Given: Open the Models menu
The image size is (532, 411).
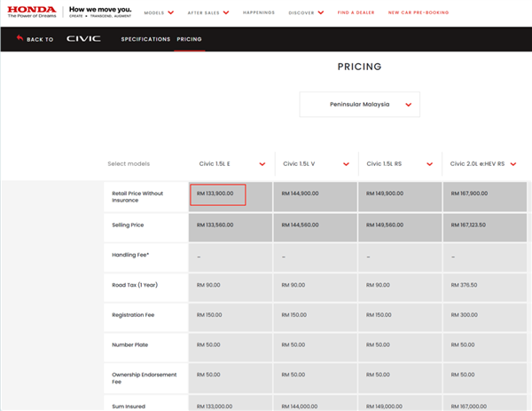Looking at the screenshot, I should pos(160,12).
